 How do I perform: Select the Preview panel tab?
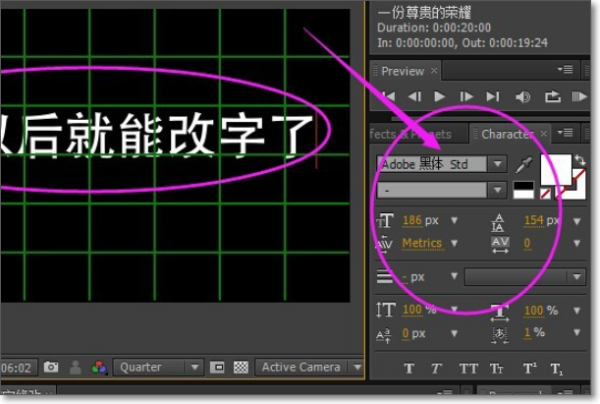coord(402,71)
